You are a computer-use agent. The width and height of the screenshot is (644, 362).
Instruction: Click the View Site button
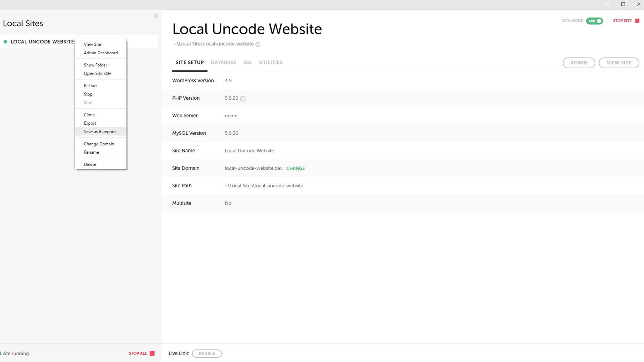coord(619,63)
